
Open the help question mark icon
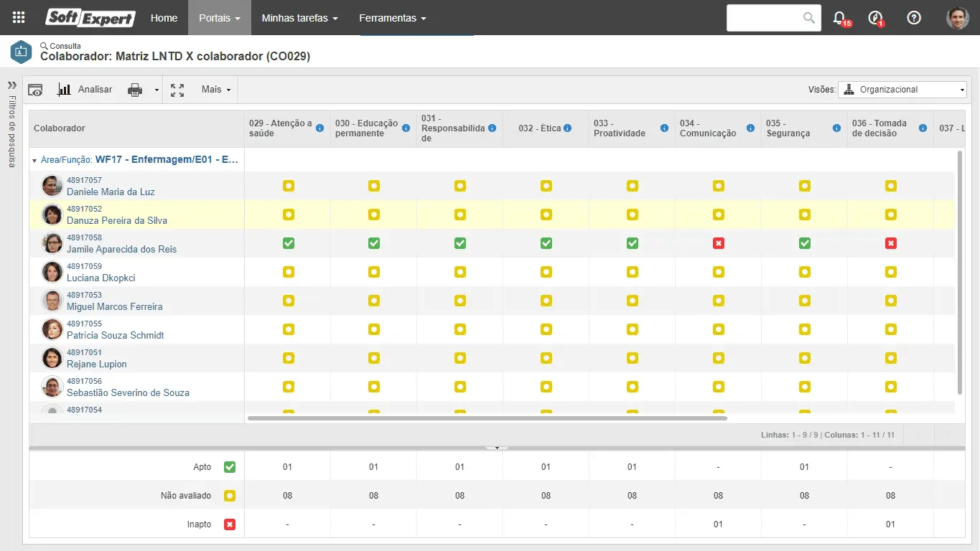coord(914,18)
